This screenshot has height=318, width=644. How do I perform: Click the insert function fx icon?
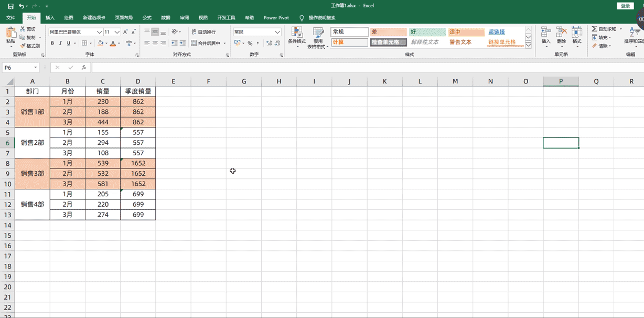83,68
